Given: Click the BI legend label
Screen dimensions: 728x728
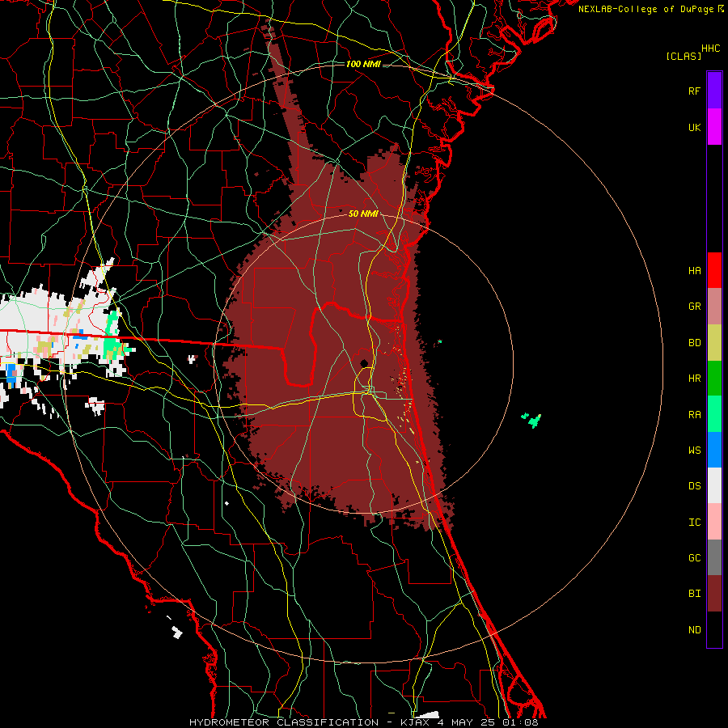Looking at the screenshot, I should [694, 594].
